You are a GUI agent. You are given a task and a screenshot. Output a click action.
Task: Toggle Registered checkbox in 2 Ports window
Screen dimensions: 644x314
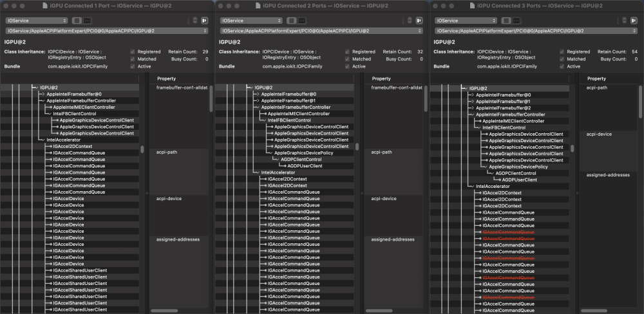(x=347, y=51)
